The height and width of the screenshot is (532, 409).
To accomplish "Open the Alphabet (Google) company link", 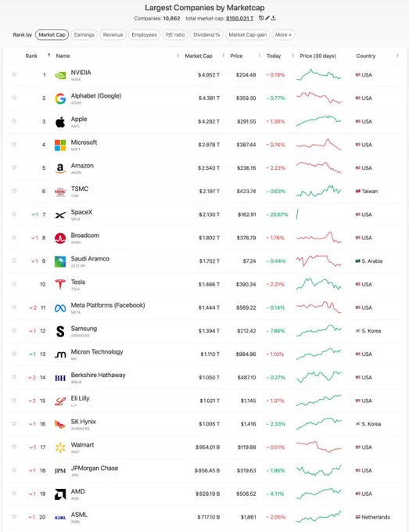I will pyautogui.click(x=96, y=96).
